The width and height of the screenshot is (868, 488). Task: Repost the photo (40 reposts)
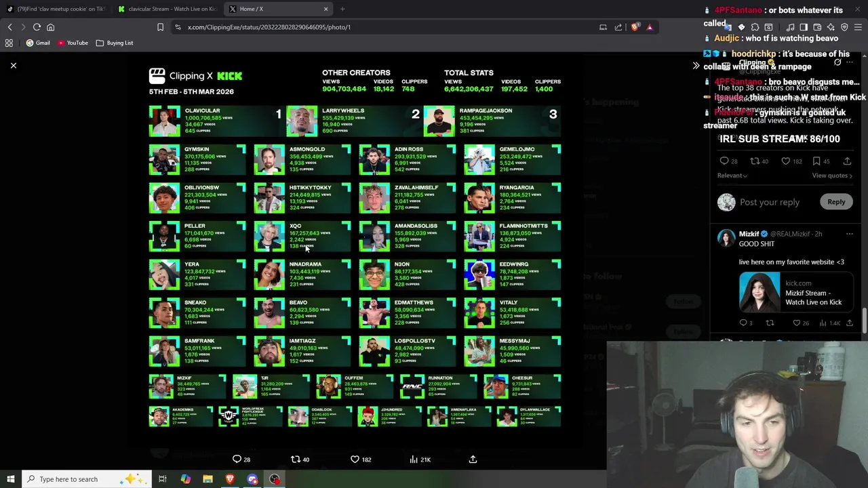(x=300, y=460)
